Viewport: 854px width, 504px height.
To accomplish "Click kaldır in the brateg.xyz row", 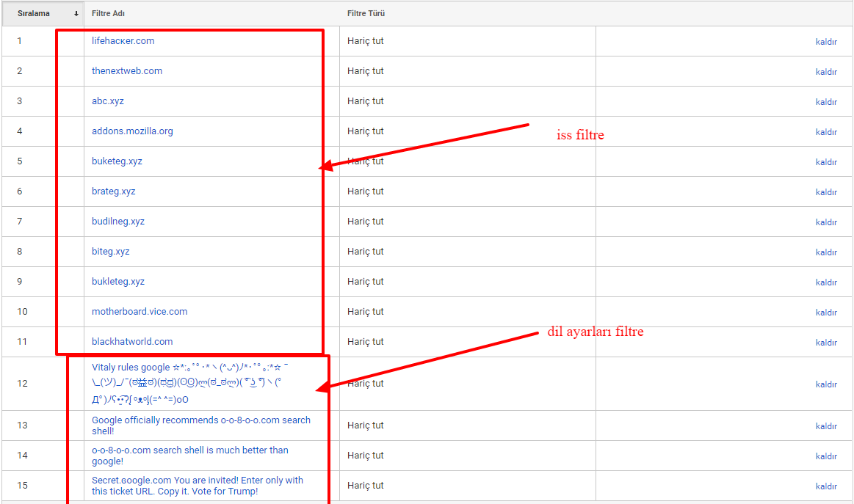I will [x=826, y=192].
